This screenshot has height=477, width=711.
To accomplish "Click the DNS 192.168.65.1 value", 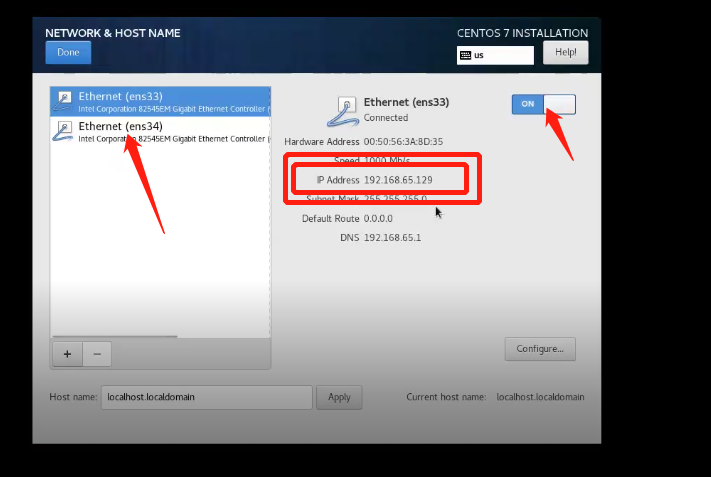I will [x=392, y=238].
